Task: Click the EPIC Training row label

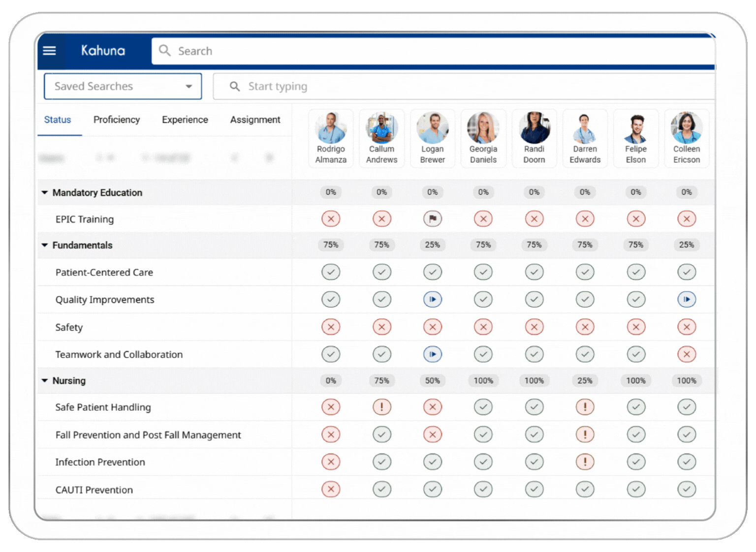Action: 84,219
